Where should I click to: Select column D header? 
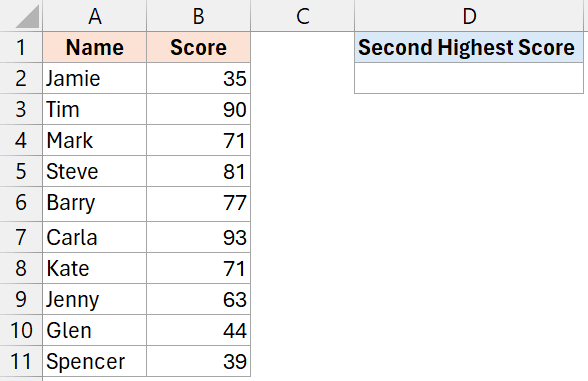[469, 16]
